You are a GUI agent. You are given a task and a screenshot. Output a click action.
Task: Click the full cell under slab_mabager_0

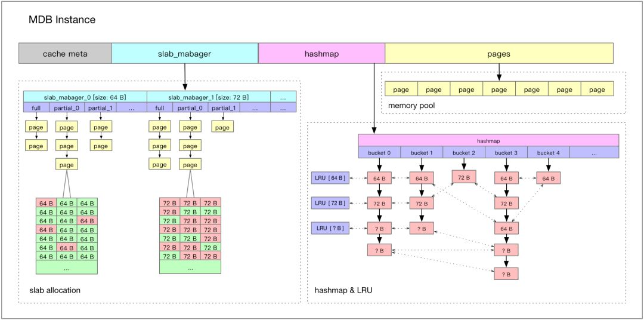(36, 107)
